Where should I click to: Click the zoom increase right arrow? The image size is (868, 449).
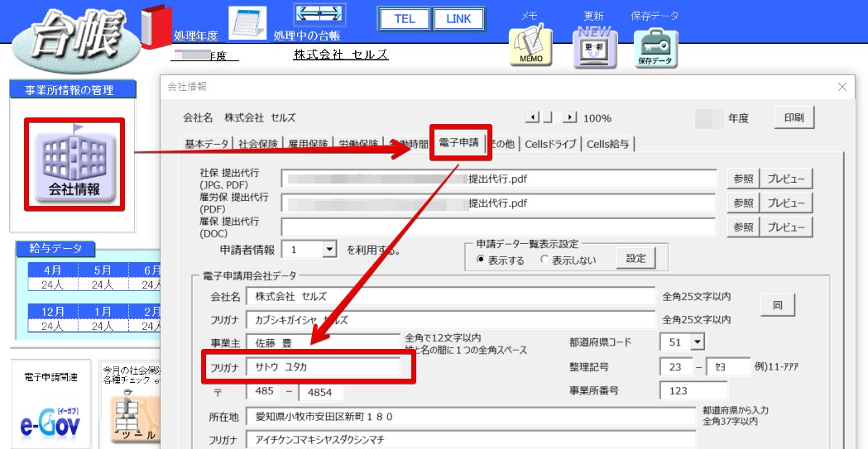(569, 117)
